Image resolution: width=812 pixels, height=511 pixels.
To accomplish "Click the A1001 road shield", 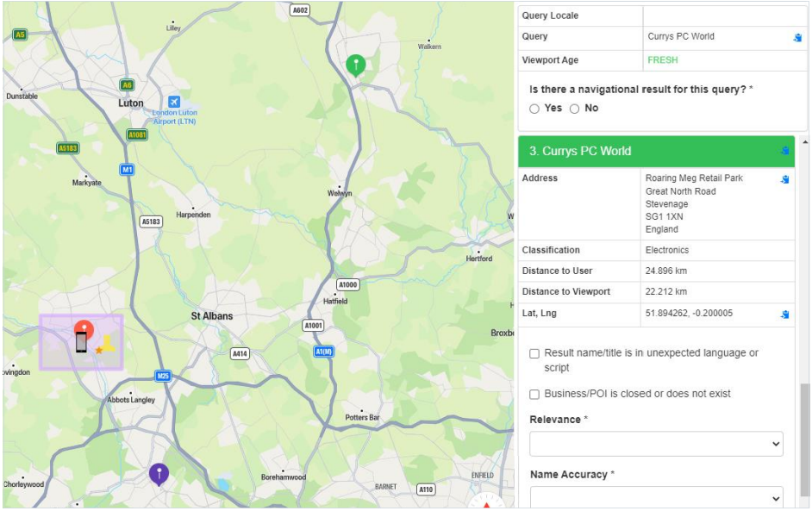I will click(x=313, y=325).
